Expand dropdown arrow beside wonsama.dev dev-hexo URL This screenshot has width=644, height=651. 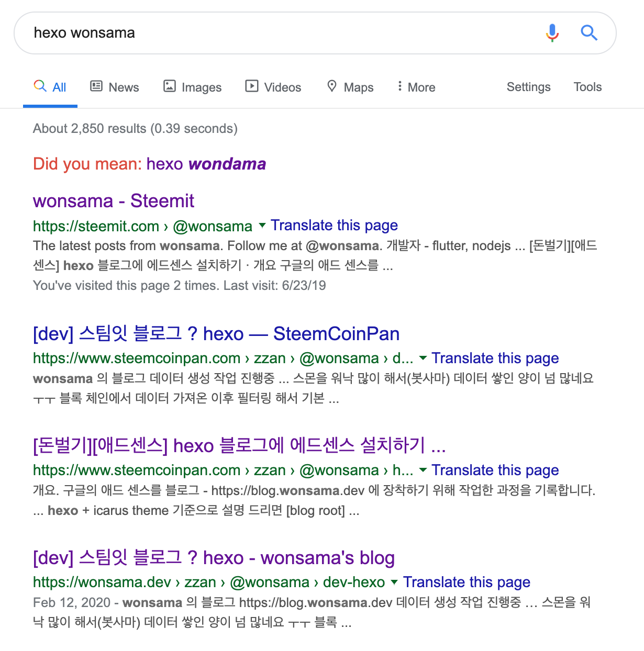[394, 582]
